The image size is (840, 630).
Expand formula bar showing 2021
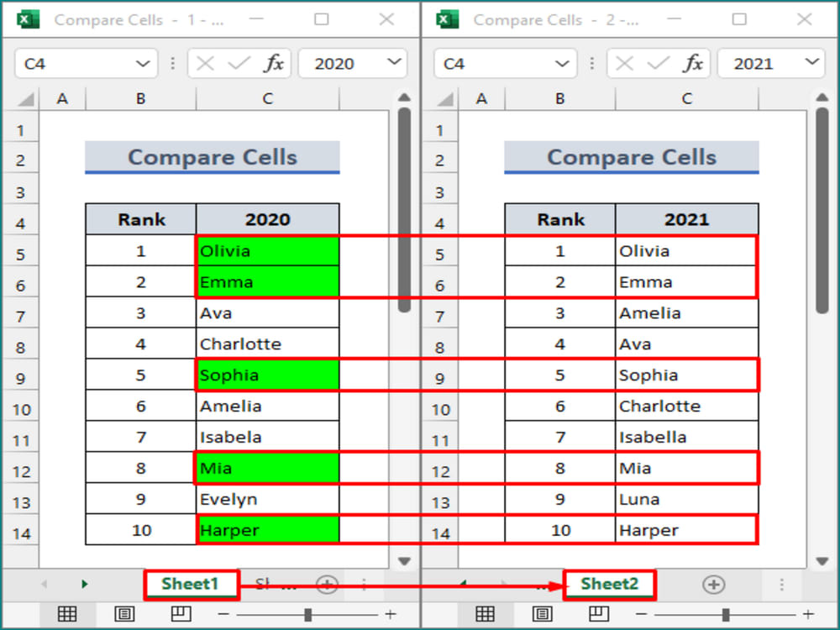[x=813, y=63]
